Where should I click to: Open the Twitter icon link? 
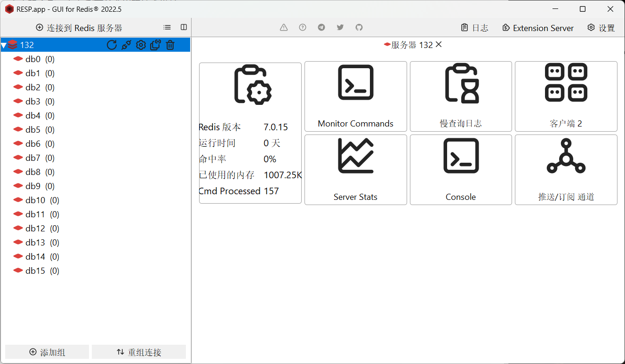coord(340,27)
